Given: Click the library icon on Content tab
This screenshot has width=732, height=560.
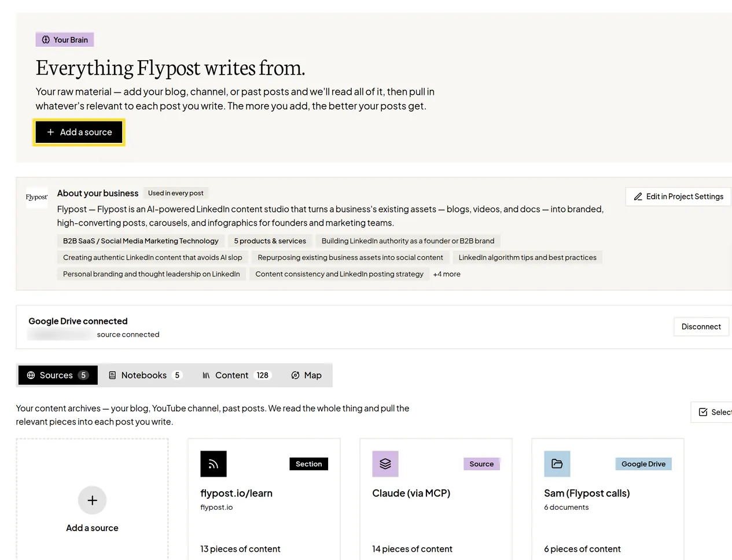Looking at the screenshot, I should (x=206, y=375).
